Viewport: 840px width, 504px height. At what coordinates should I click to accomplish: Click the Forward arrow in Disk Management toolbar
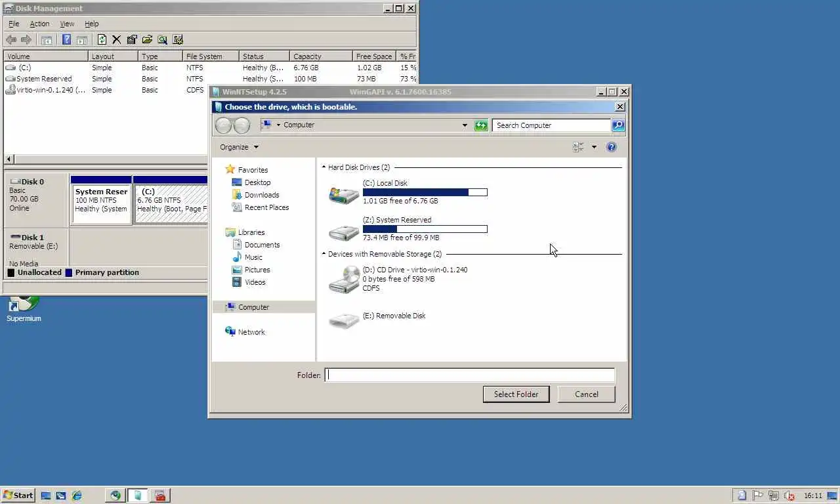pyautogui.click(x=26, y=40)
